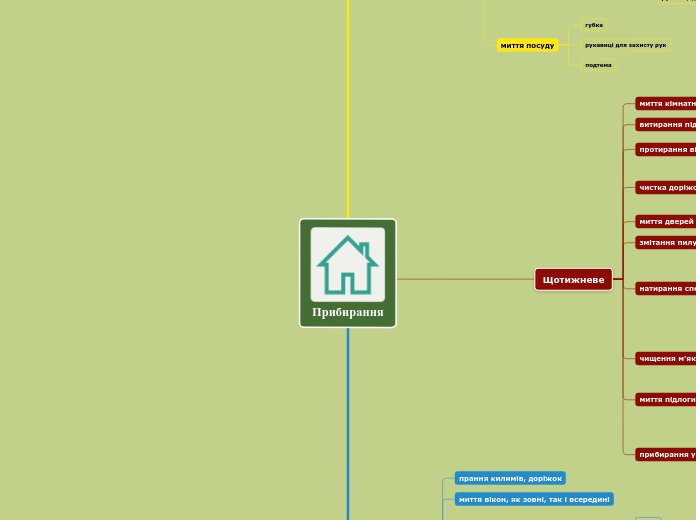Image resolution: width=696 pixels, height=520 pixels.
Task: Select the 'чистка доріжо…' node
Action: [x=666, y=188]
